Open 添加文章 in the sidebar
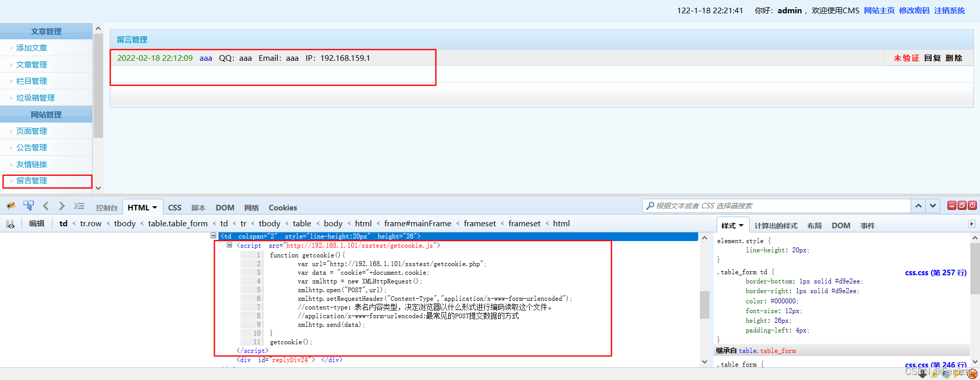 tap(32, 48)
